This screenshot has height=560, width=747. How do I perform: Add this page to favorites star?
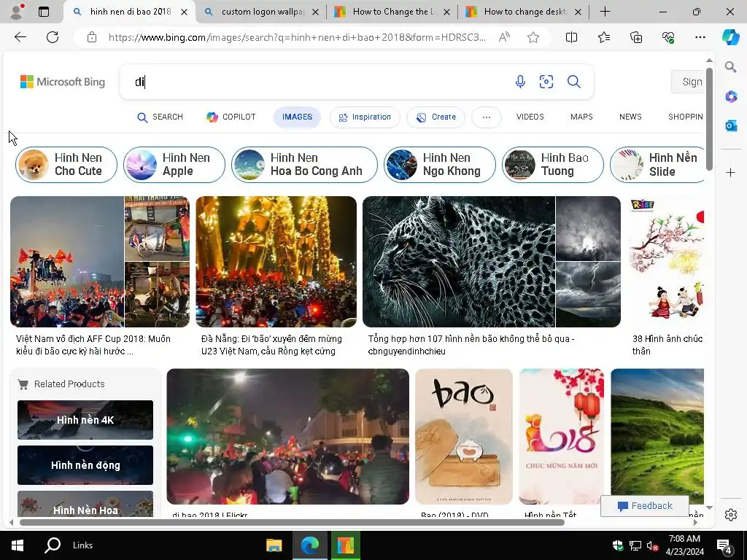(533, 37)
